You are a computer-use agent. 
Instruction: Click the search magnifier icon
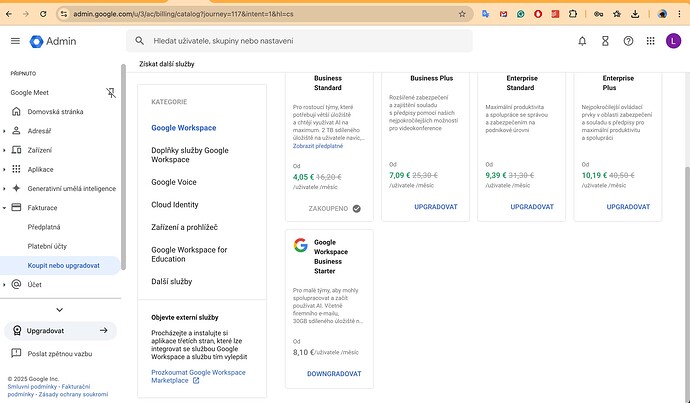(139, 41)
